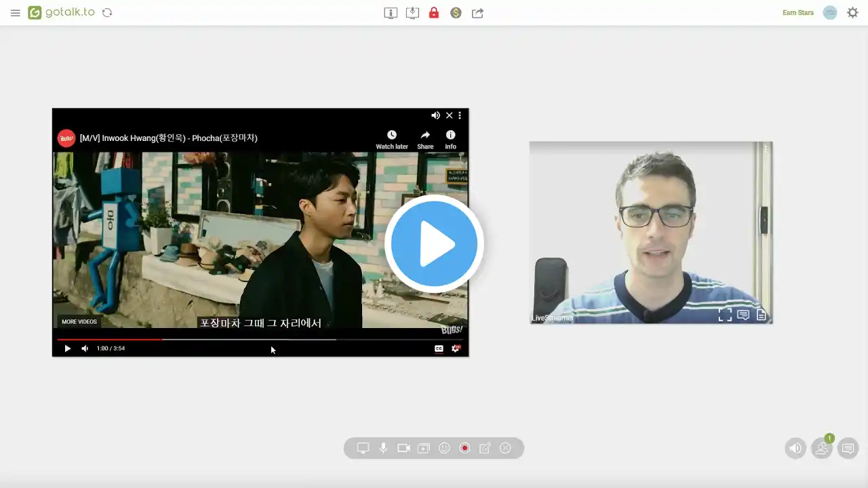Open webcam tile three-dot menu
The width and height of the screenshot is (868, 488).
(766, 148)
